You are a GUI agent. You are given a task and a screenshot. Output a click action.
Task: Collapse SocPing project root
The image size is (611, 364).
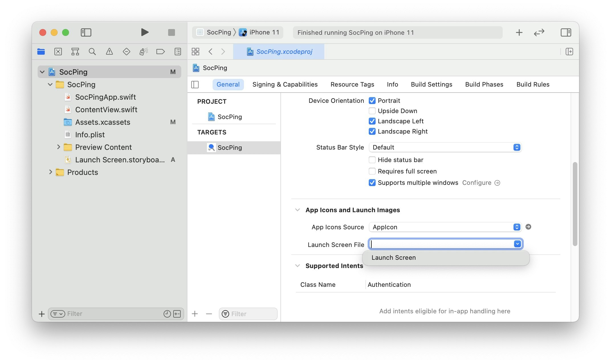pos(42,72)
